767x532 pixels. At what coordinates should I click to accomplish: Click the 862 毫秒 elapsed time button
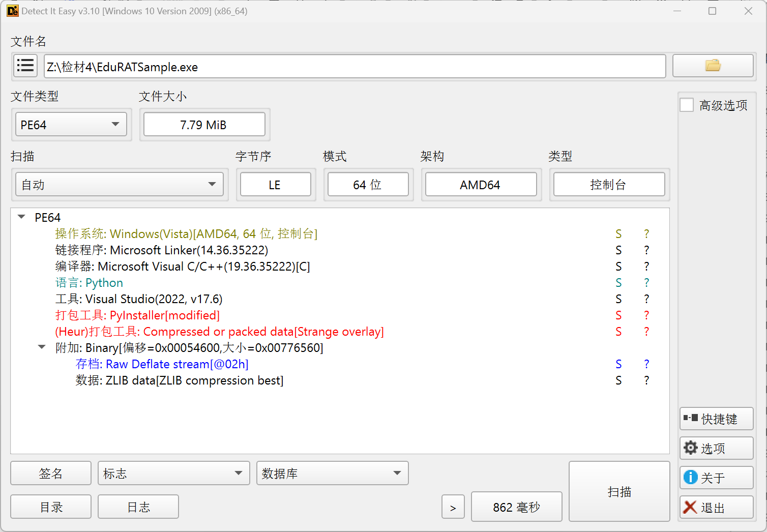tap(517, 507)
